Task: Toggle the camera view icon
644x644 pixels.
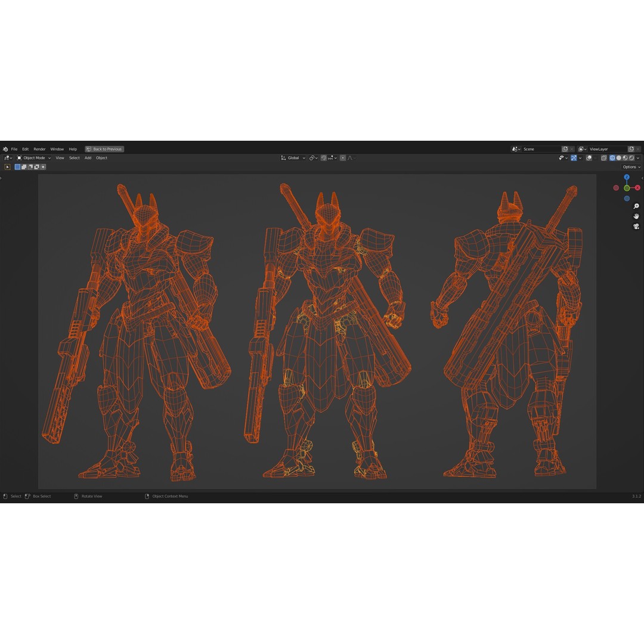Action: (x=636, y=227)
